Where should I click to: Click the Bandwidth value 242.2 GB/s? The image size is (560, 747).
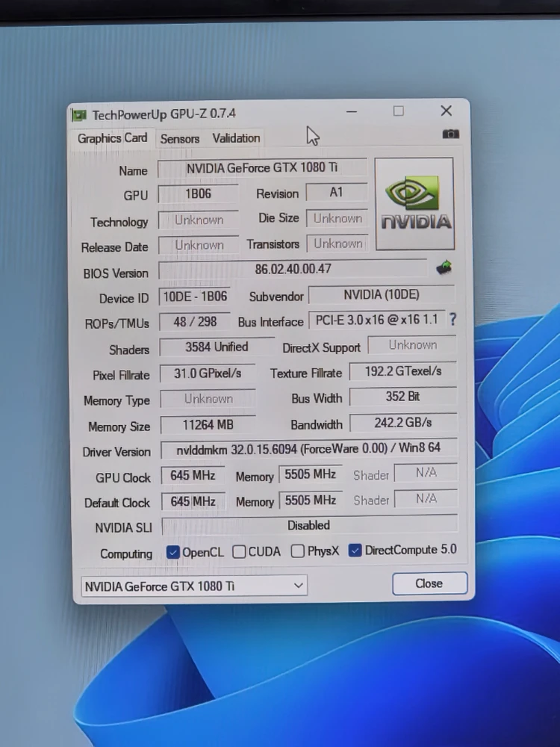coord(403,423)
